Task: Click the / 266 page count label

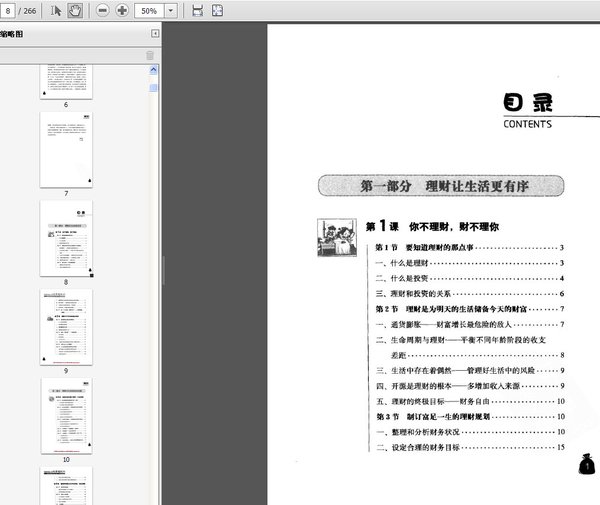Action: click(27, 11)
